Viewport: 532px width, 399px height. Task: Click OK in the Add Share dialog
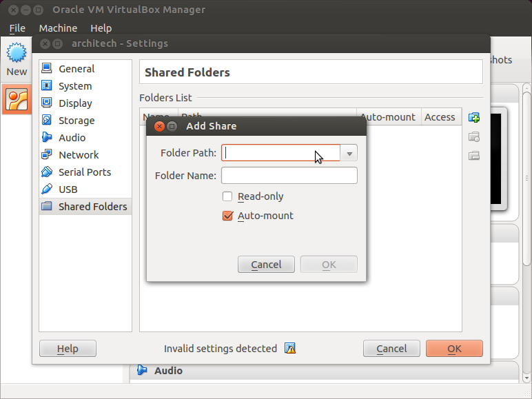coord(329,265)
